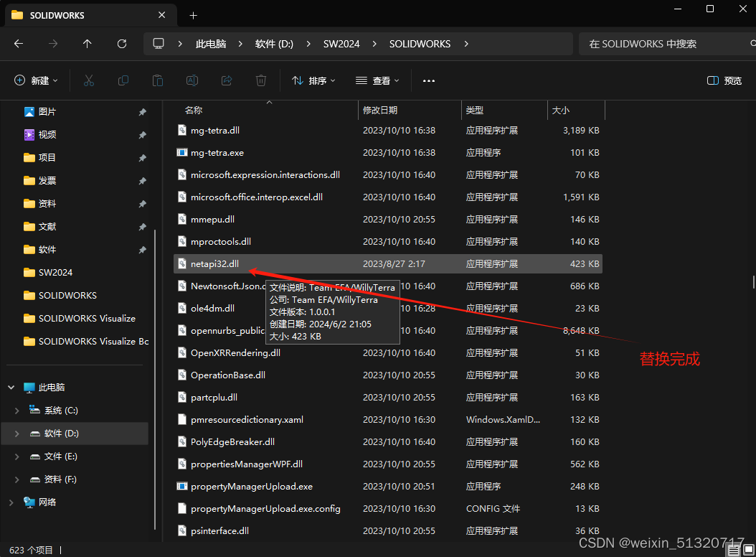Select the mg-tetra.exe file icon
The image size is (756, 557).
[x=181, y=152]
